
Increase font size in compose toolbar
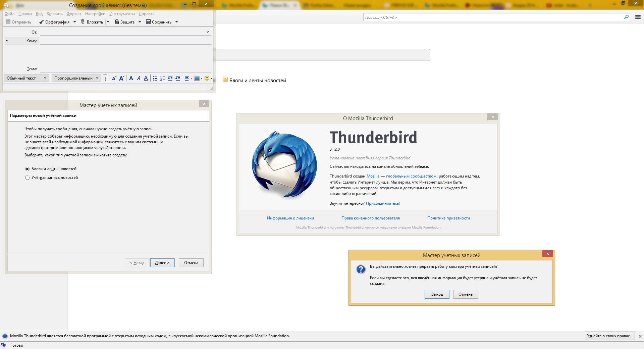coord(122,78)
